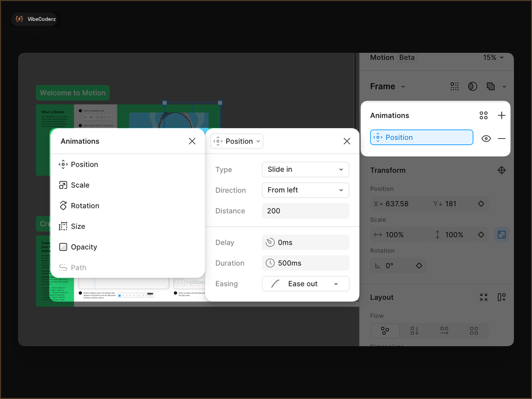Select the Position animation chip in right panel
The image size is (532, 399).
click(x=421, y=137)
